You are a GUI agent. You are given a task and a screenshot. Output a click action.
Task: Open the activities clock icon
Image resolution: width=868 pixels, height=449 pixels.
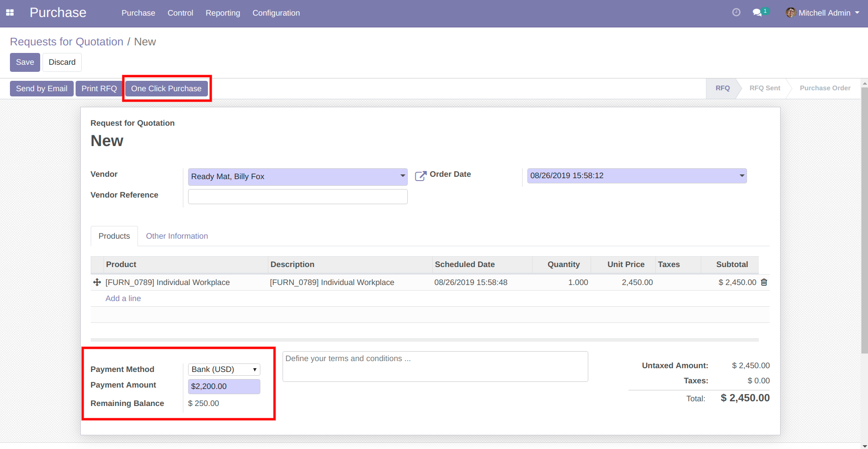736,13
